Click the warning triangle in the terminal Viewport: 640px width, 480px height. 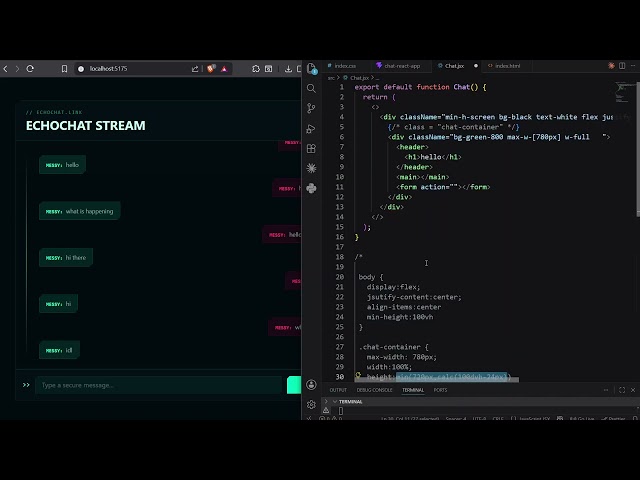(326, 411)
